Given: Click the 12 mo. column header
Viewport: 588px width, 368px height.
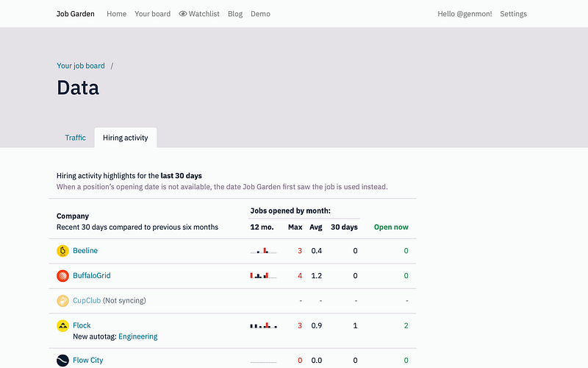Looking at the screenshot, I should [x=262, y=227].
